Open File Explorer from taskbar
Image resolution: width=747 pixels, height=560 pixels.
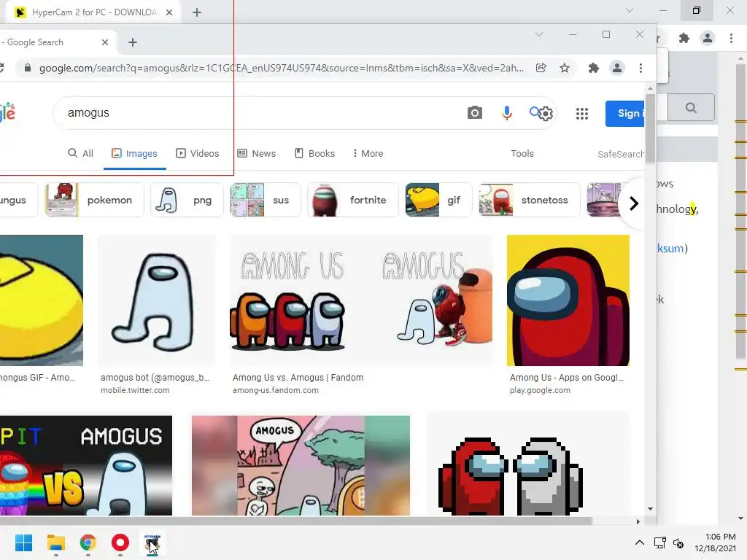55,542
